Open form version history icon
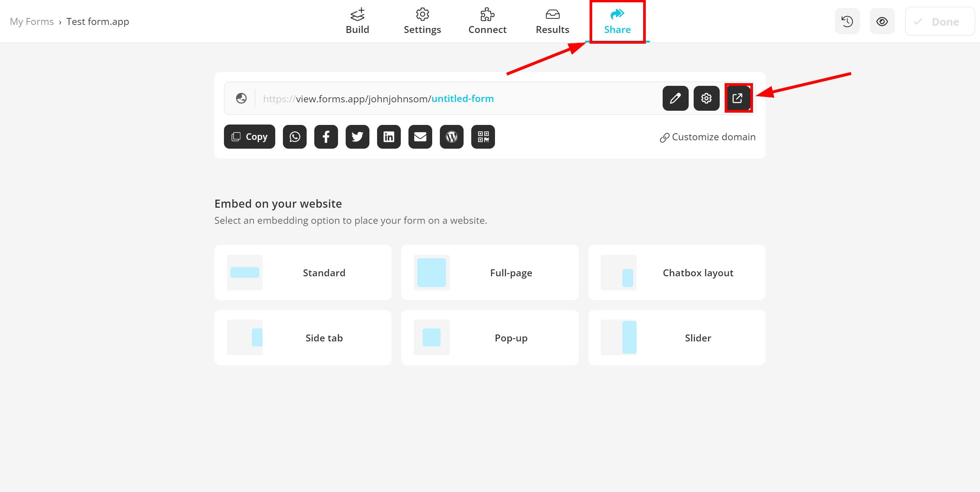980x492 pixels. click(x=847, y=21)
